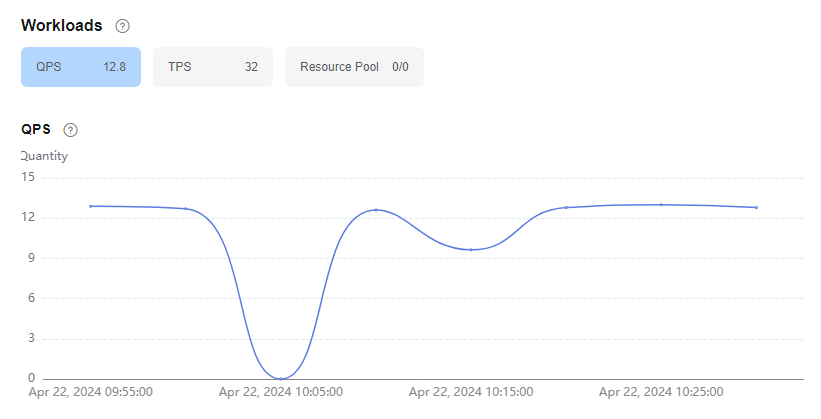Viewport: 821px width, 419px height.
Task: Click the data point where the line recovers near 12.8
Action: [566, 207]
